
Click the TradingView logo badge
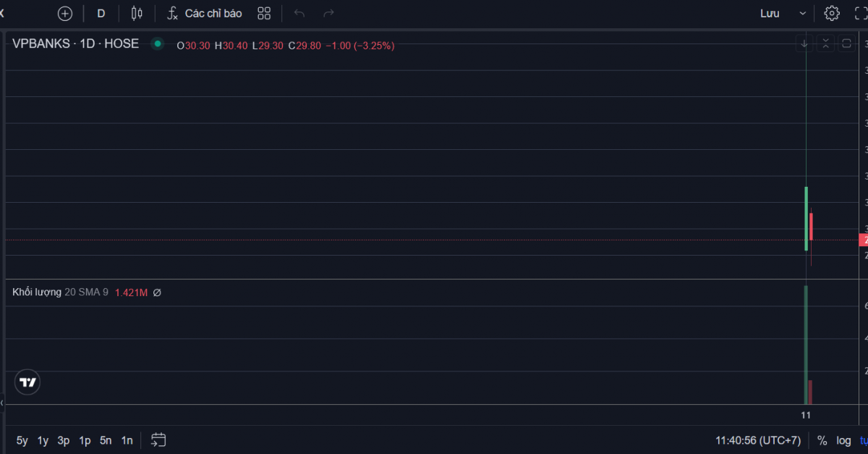[x=27, y=382]
